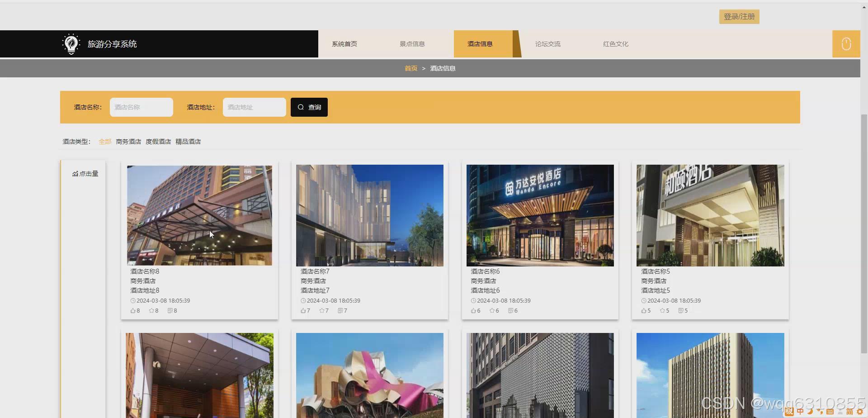Open the 酒店名称8 hotel photo
868x418 pixels.
tap(199, 215)
